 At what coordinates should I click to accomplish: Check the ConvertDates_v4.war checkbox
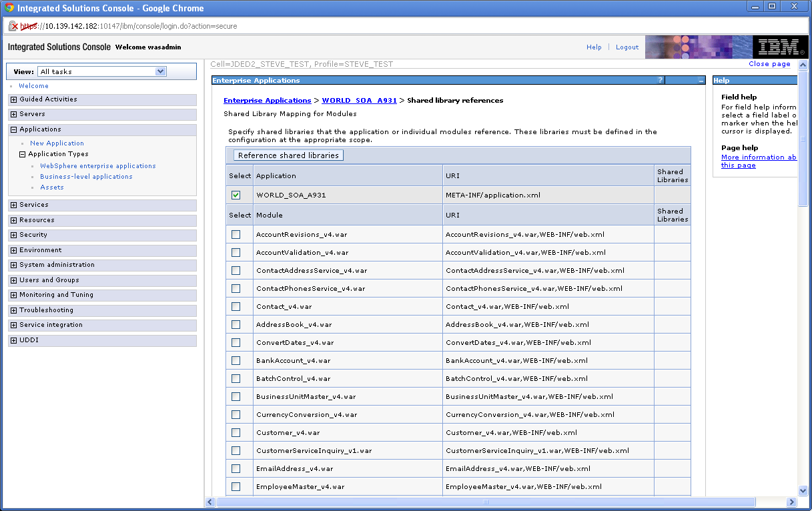(236, 343)
